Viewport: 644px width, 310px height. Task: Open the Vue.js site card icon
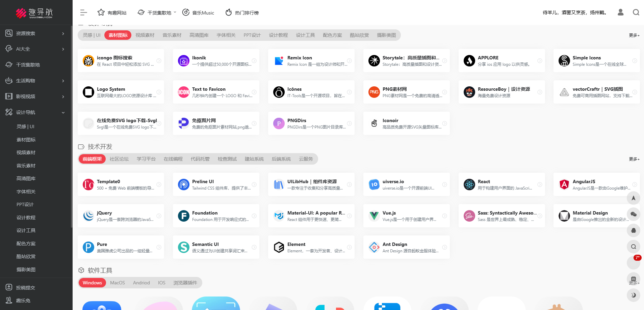click(374, 216)
